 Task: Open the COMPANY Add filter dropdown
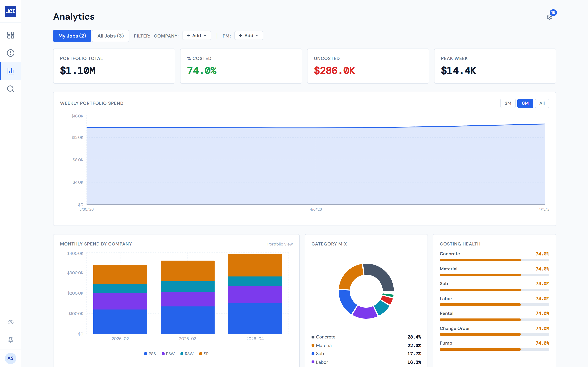[196, 35]
